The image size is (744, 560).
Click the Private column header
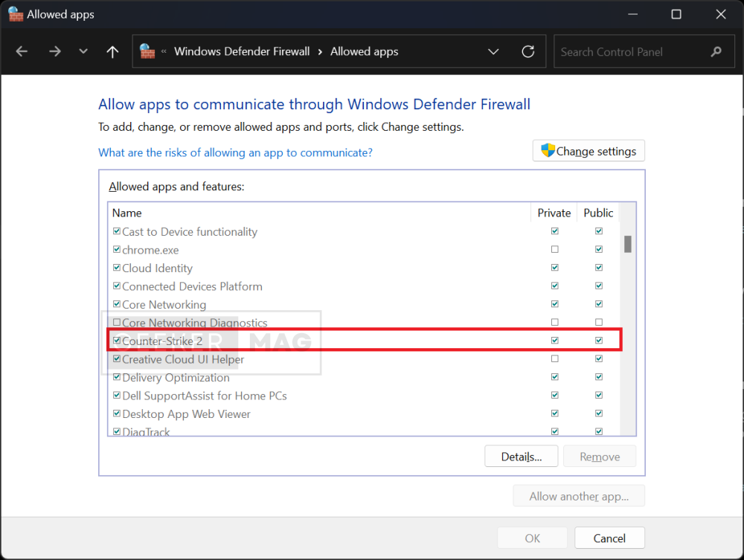(554, 213)
